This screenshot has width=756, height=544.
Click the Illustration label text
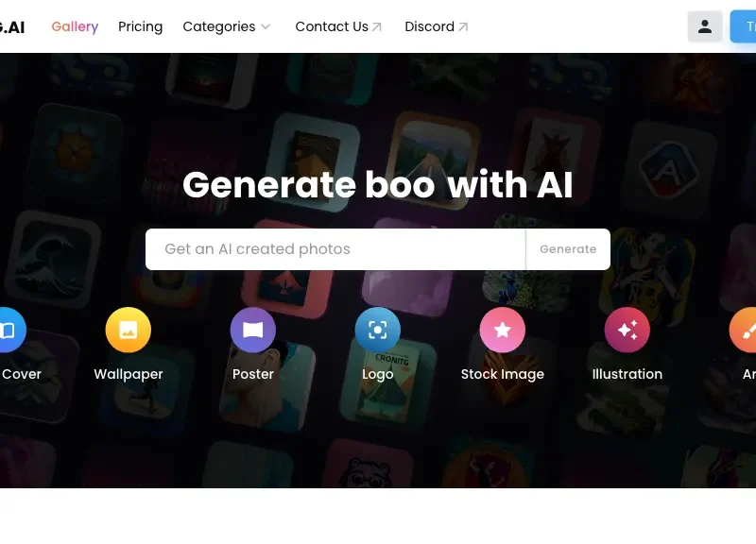point(627,374)
